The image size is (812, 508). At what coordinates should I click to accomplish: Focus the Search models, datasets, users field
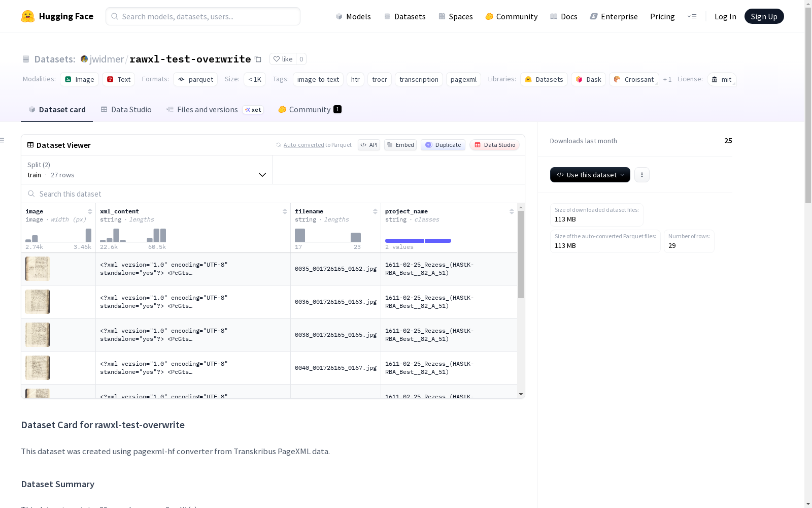(x=203, y=16)
